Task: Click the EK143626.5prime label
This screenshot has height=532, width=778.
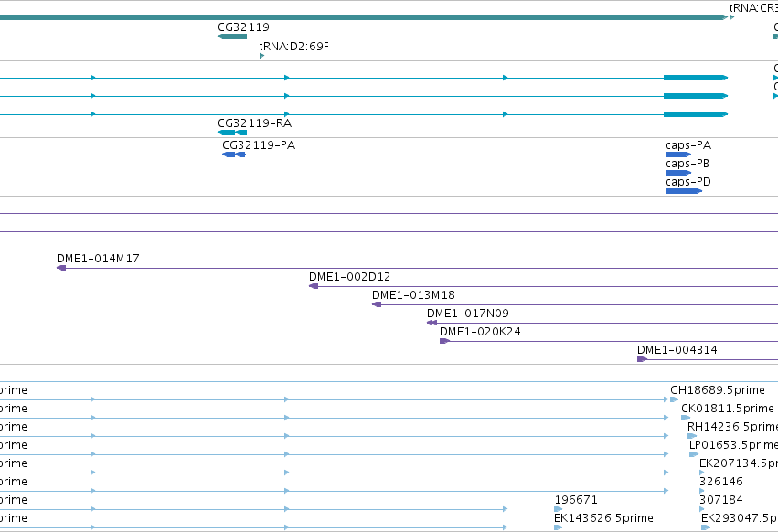Action: coord(603,518)
